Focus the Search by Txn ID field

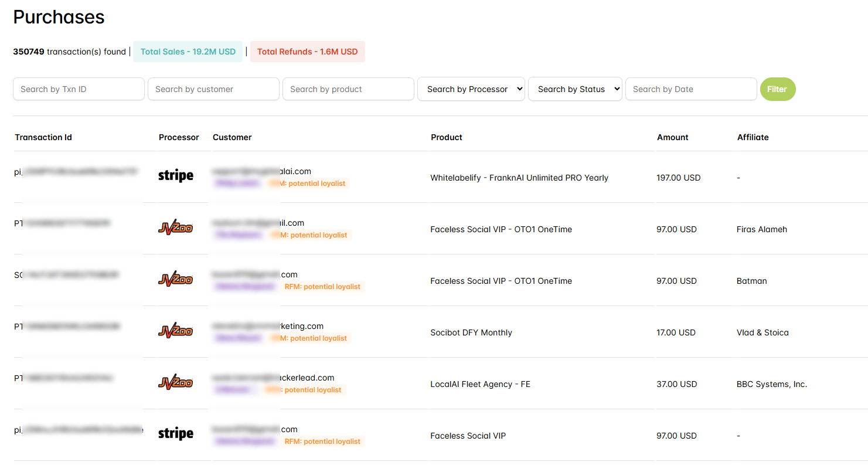pos(79,89)
